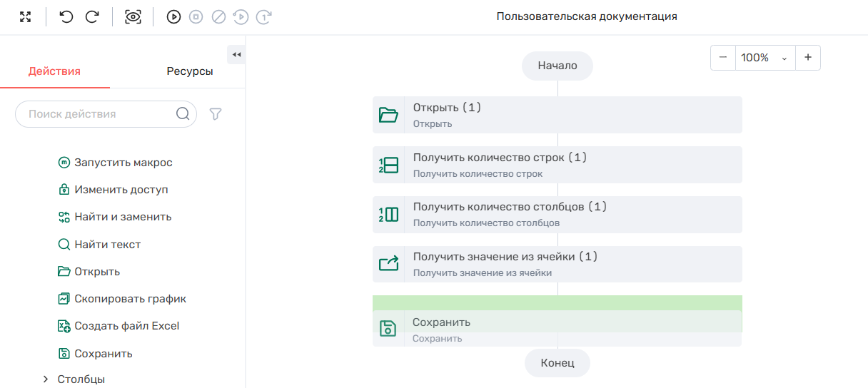Click the fullscreen expand icon

tap(26, 17)
